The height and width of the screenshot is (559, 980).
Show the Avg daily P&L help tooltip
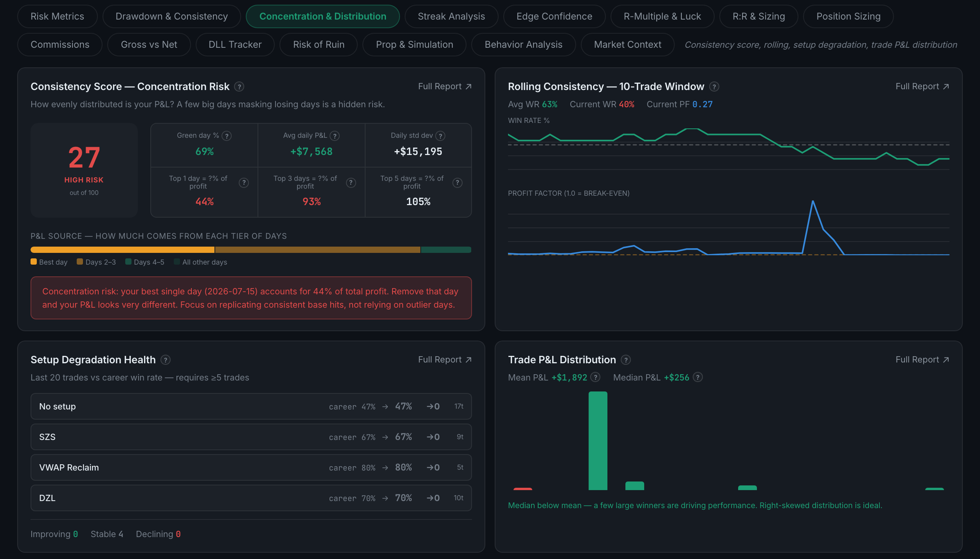tap(335, 136)
